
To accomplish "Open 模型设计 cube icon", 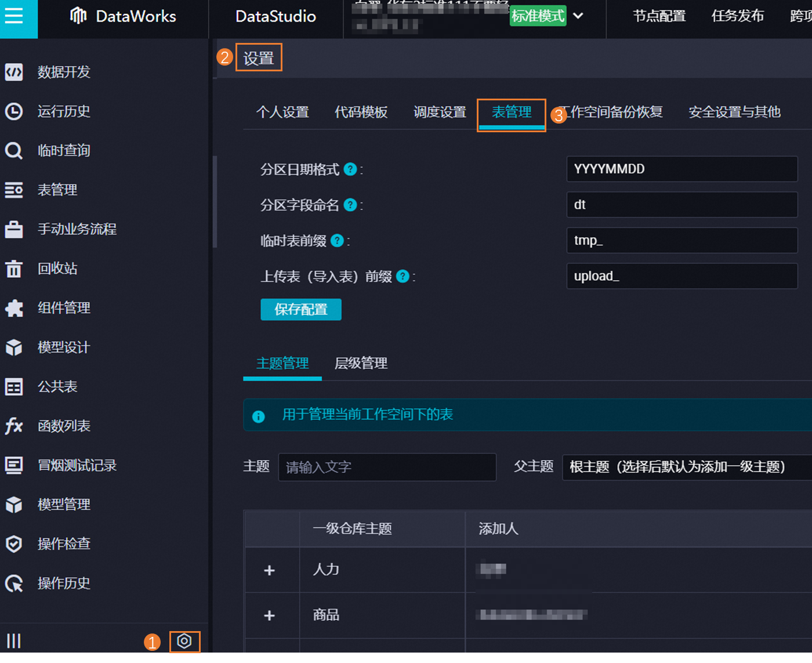I will point(14,347).
